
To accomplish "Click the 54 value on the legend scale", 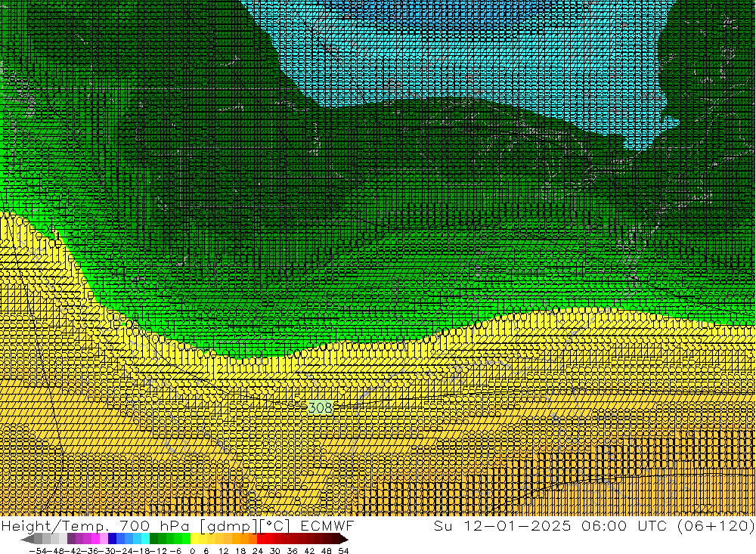I will tap(343, 551).
